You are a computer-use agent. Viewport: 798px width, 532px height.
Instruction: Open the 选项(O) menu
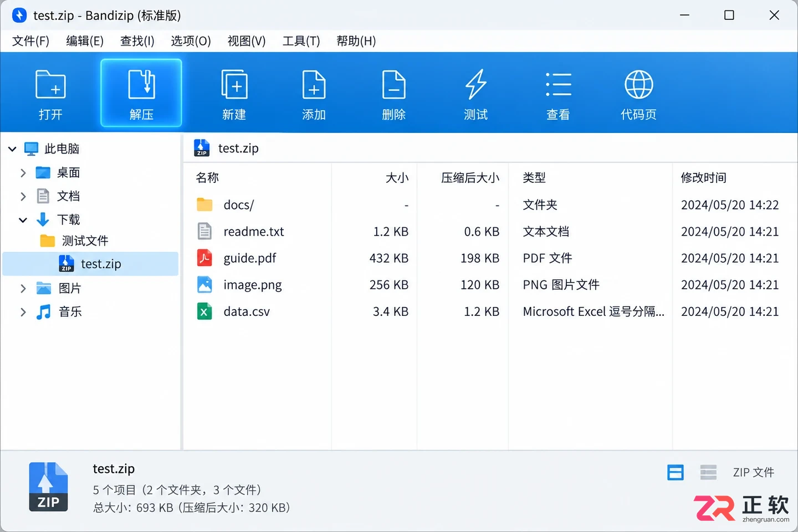[191, 41]
